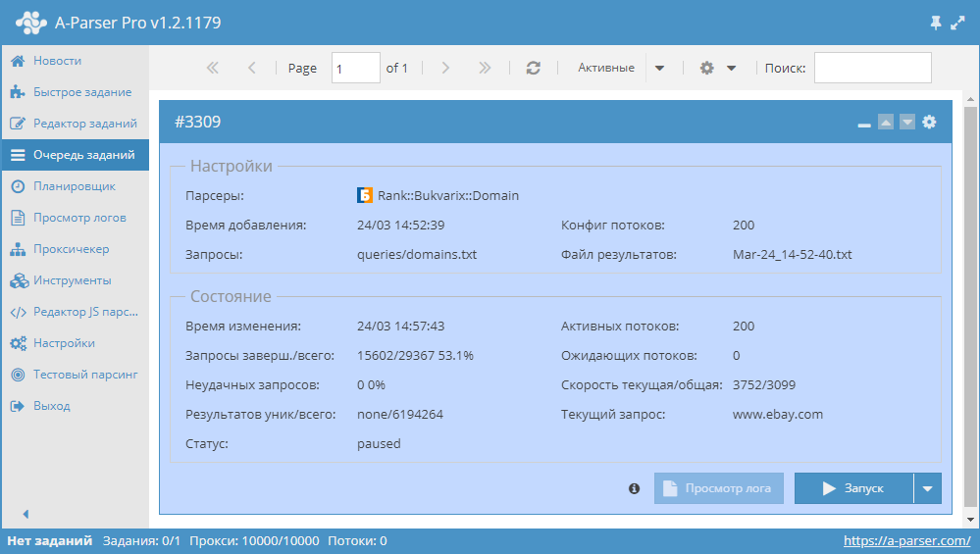Open Планировщик in the sidebar
This screenshot has width=980, height=554.
[x=75, y=186]
